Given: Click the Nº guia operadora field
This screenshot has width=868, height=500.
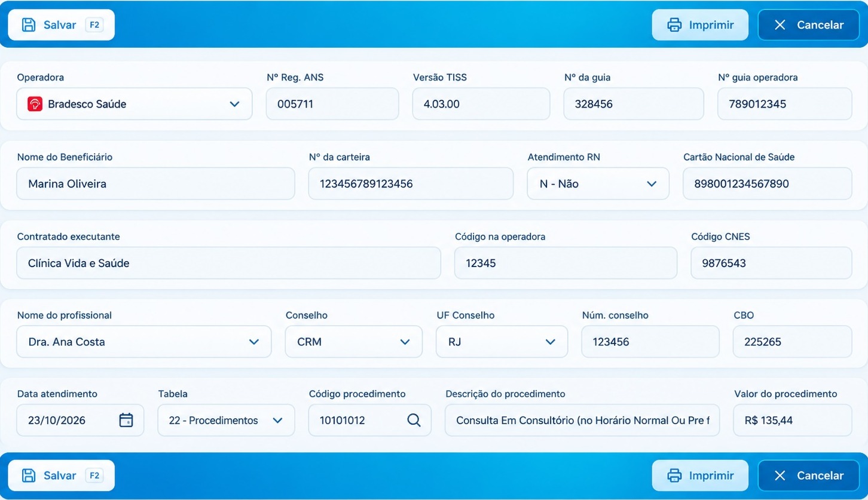Looking at the screenshot, I should click(x=785, y=104).
